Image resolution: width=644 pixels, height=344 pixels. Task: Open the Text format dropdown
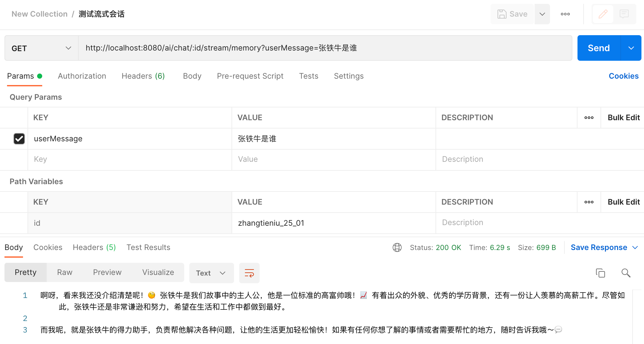point(211,273)
